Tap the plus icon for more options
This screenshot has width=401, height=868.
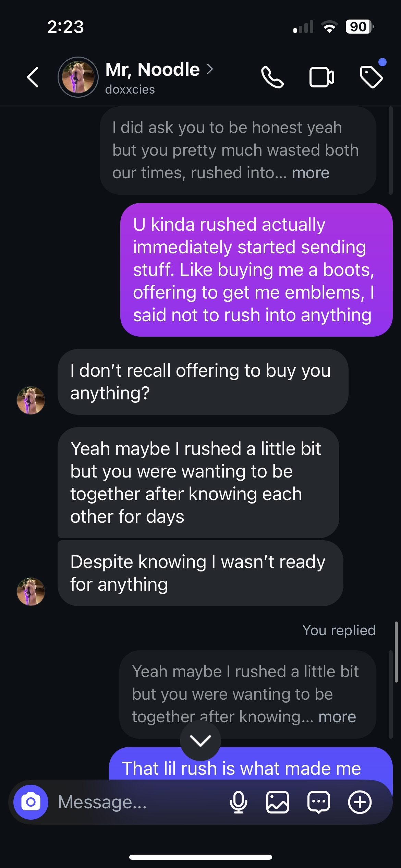[x=360, y=802]
